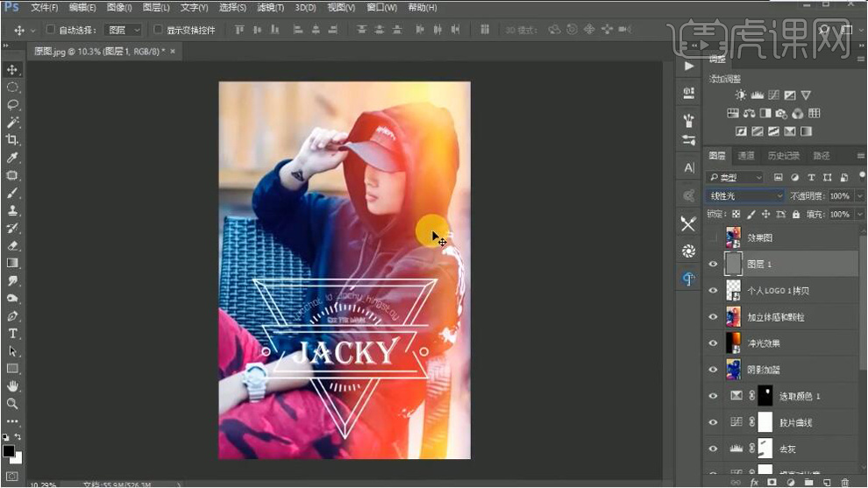868x488 pixels.
Task: Hide the 个人LOGO 1拷贝 layer
Action: click(713, 291)
